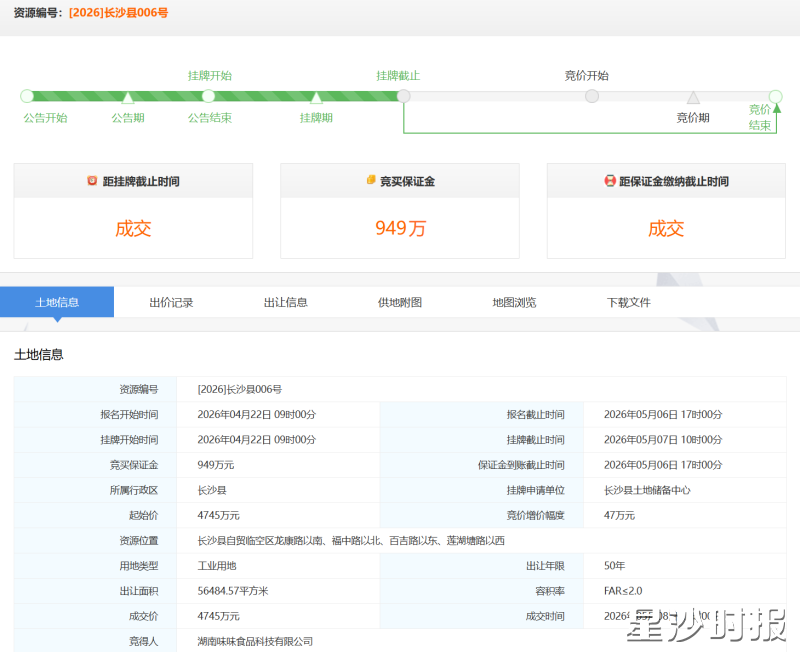
Task: Click the 竞价增价幅度 value 47万元
Action: coord(619,515)
